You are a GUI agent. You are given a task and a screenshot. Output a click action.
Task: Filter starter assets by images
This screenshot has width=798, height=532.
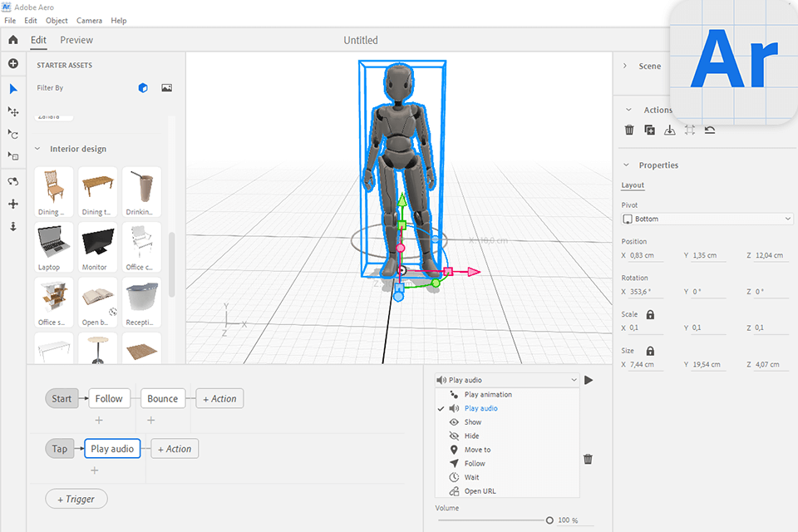(166, 88)
